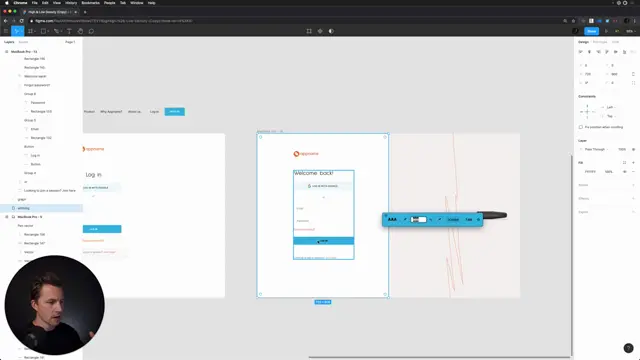Click the Align left icon
This screenshot has height=360, width=640.
pyautogui.click(x=581, y=52)
